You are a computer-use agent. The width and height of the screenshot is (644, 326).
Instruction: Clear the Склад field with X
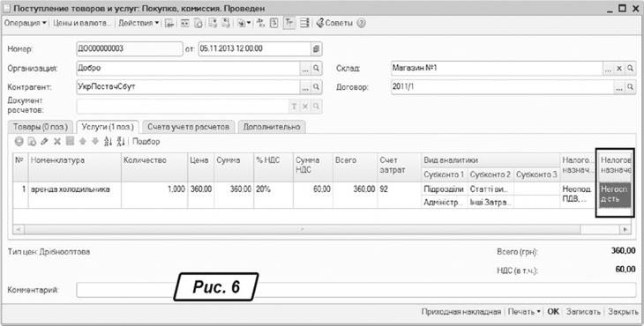619,68
